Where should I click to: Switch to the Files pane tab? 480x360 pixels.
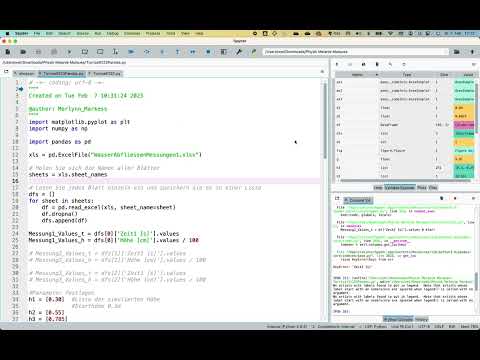coord(433,188)
